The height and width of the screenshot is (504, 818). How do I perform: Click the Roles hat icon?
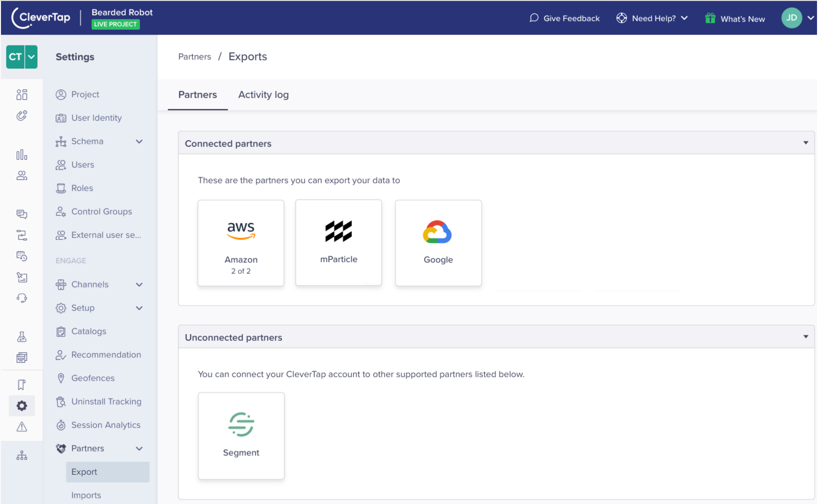pyautogui.click(x=61, y=189)
